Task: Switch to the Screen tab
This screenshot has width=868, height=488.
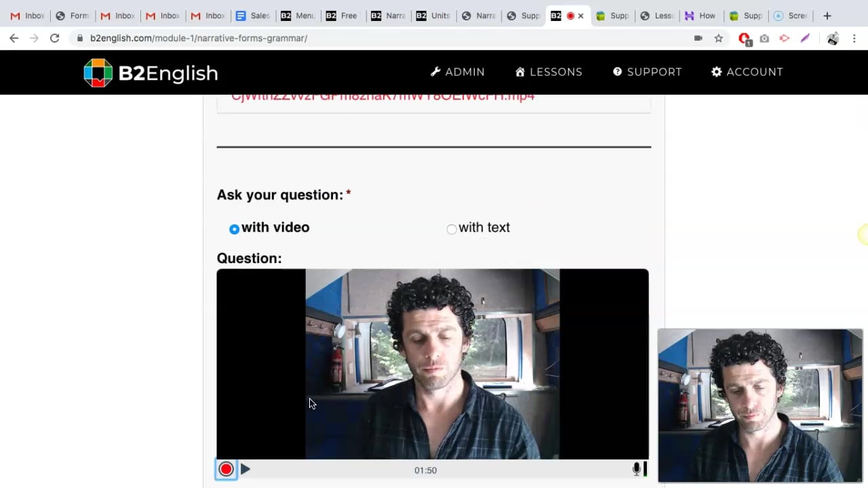Action: coord(790,16)
